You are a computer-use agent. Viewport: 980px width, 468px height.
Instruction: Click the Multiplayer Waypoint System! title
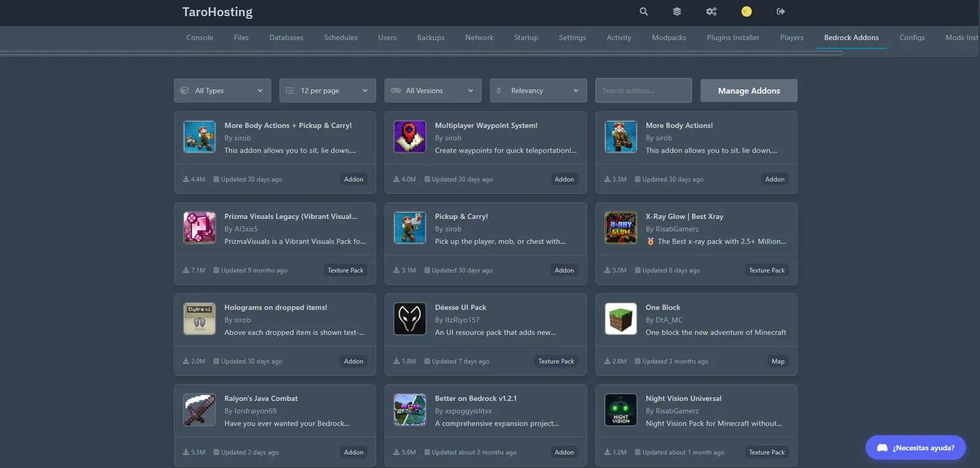click(x=486, y=126)
